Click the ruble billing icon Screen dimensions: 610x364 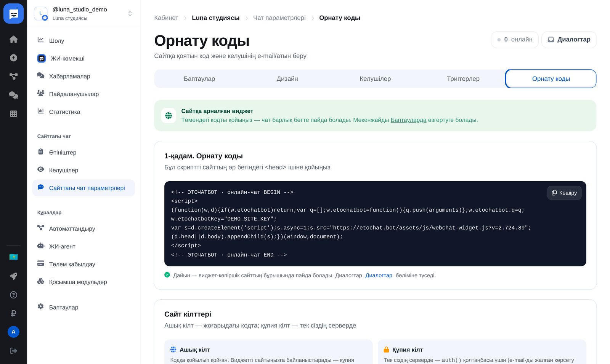click(13, 313)
